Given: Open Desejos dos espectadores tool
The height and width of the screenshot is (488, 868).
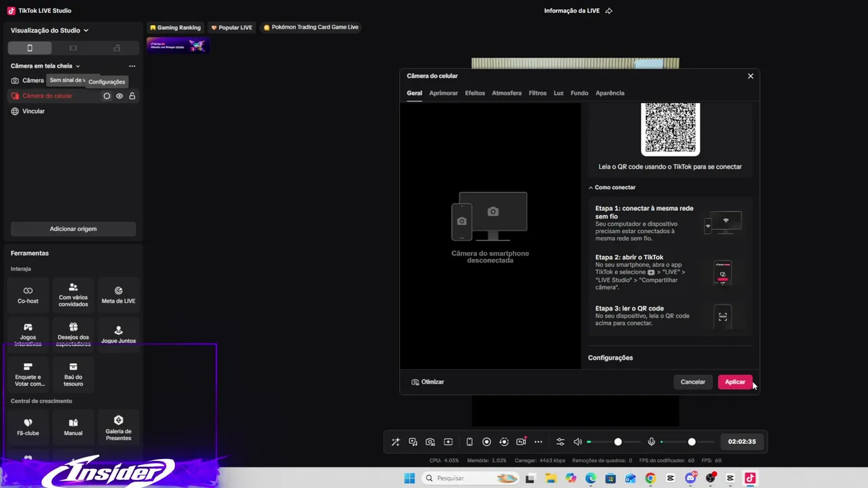Looking at the screenshot, I should click(x=73, y=334).
